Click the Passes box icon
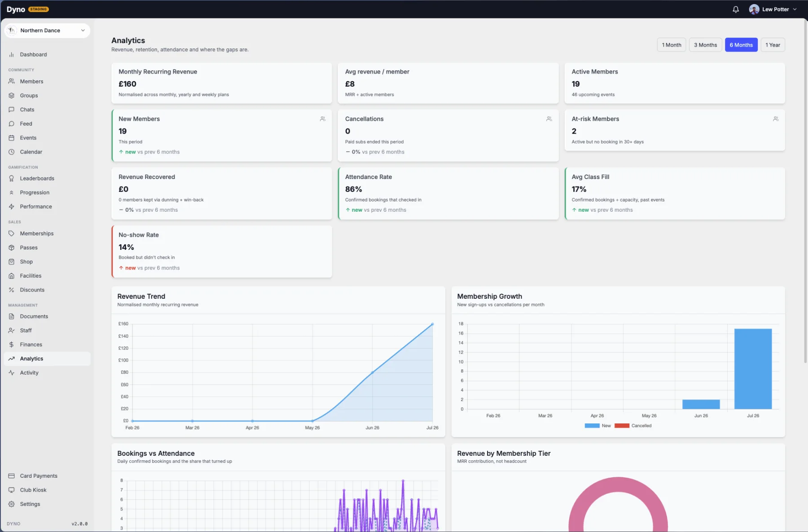The width and height of the screenshot is (808, 532). (x=12, y=248)
